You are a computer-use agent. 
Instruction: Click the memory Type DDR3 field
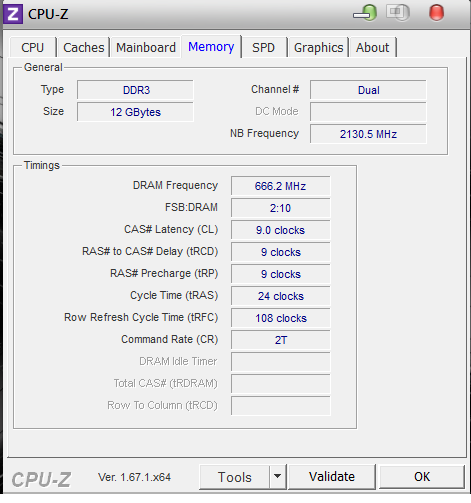[x=135, y=90]
